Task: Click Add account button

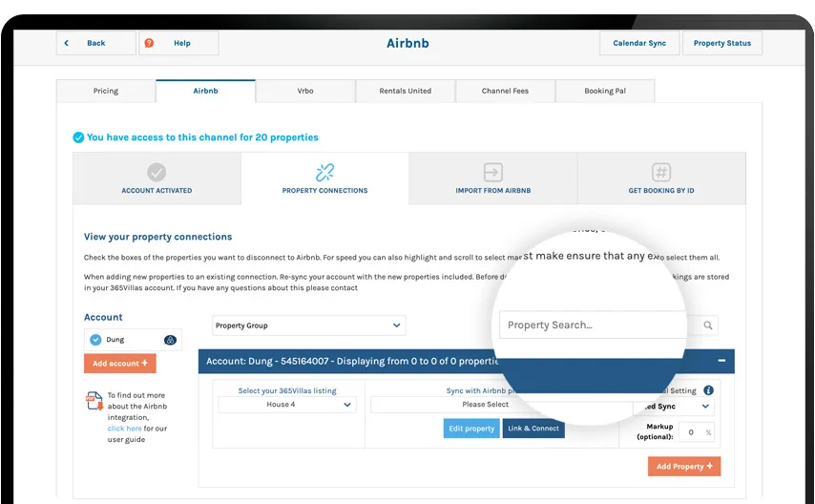Action: pos(120,363)
